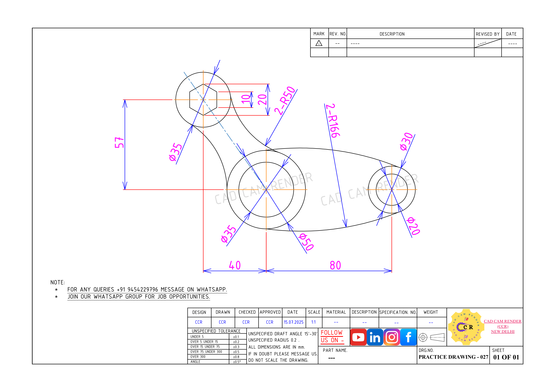This screenshot has width=555, height=392.
Task: Click the NOTE: heading
Action: coord(58,282)
